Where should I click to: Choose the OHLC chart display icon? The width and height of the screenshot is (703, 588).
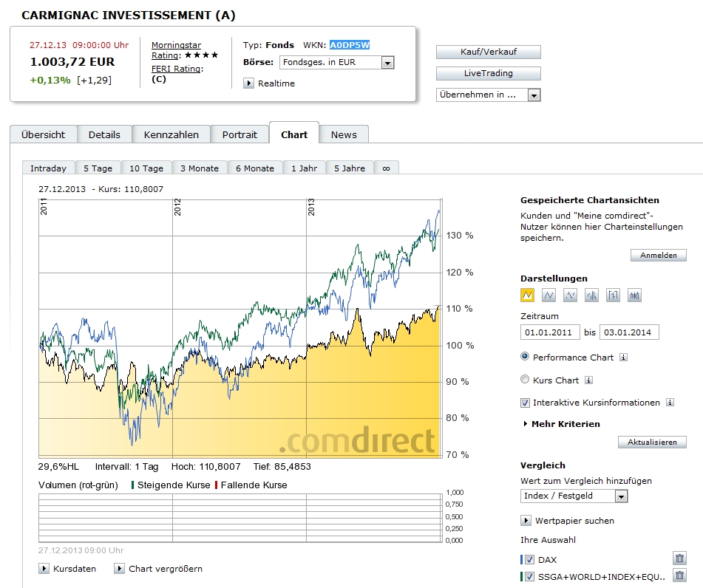pos(613,295)
